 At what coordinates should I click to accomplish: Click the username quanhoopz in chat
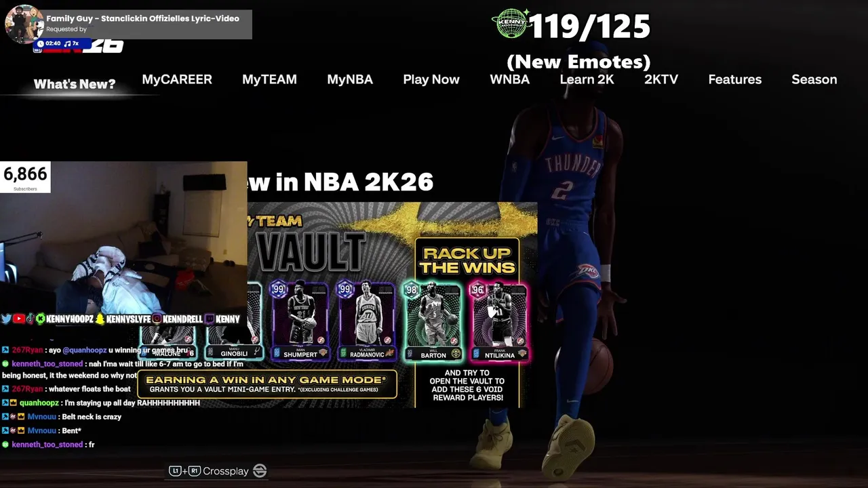pos(39,403)
